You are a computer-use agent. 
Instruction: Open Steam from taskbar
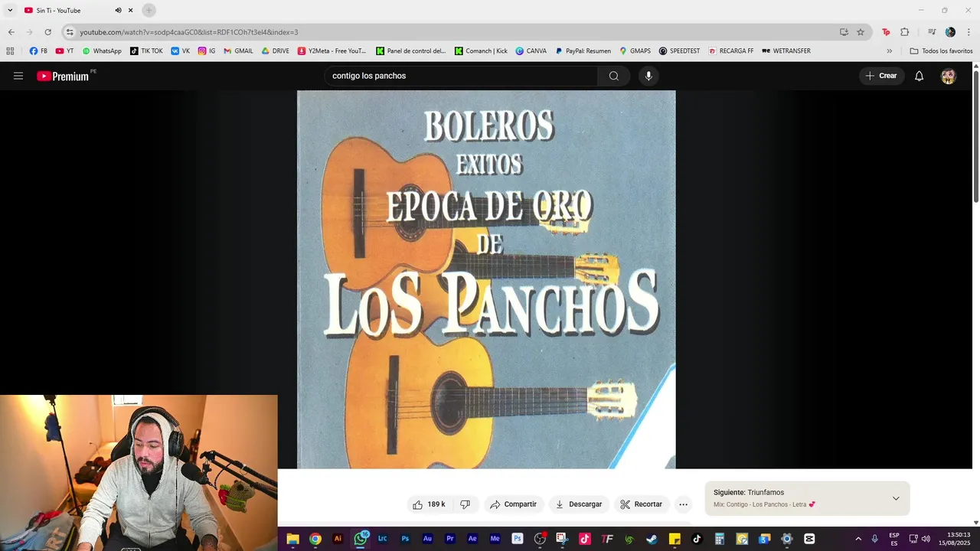click(652, 539)
